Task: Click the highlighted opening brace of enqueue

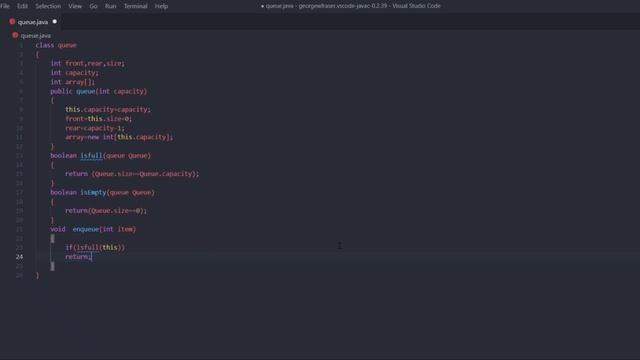Action: (x=52, y=238)
